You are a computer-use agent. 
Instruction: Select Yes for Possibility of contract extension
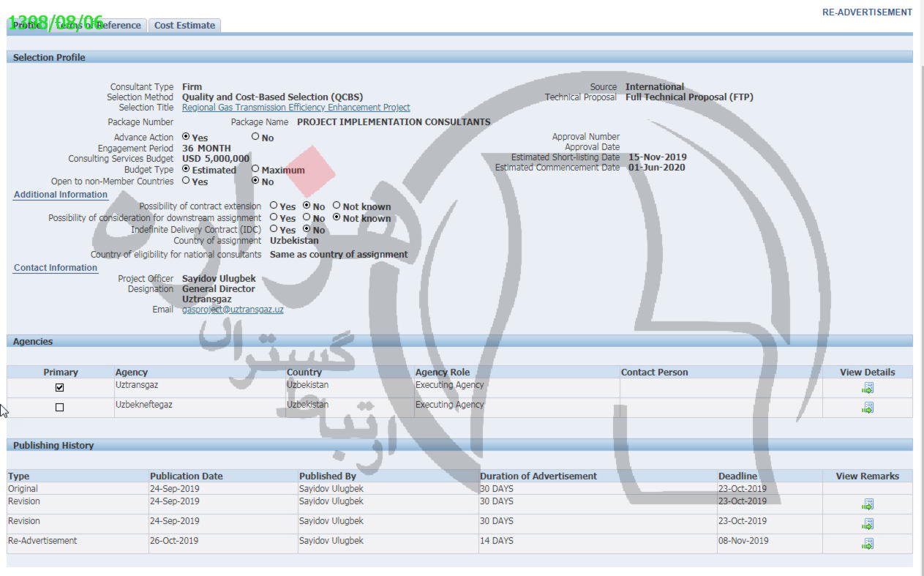pyautogui.click(x=274, y=206)
